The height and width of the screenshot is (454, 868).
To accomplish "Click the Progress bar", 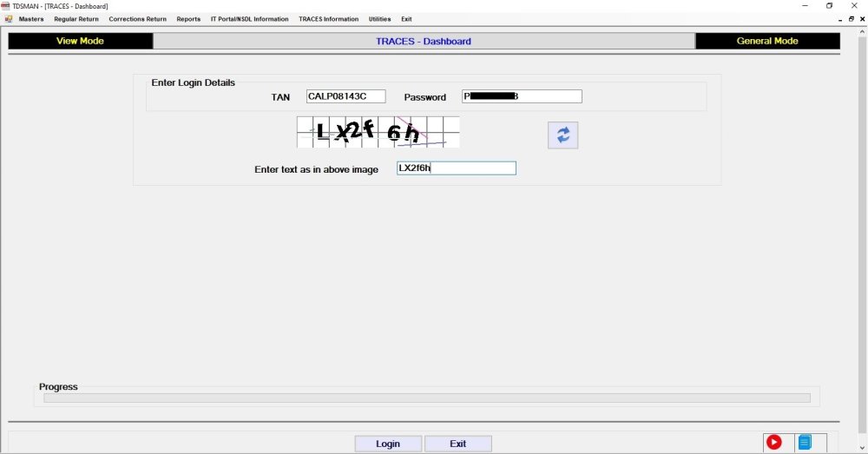I will pyautogui.click(x=427, y=398).
